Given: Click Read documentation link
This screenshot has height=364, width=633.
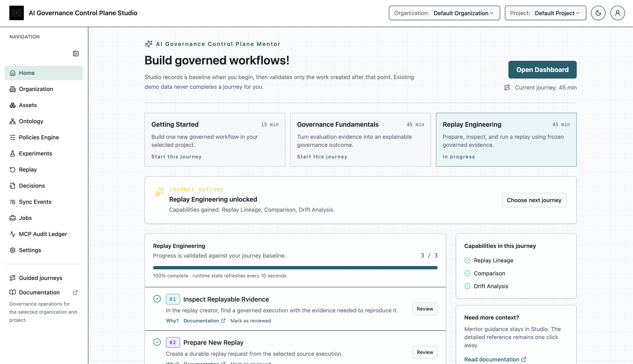Looking at the screenshot, I should [495, 359].
